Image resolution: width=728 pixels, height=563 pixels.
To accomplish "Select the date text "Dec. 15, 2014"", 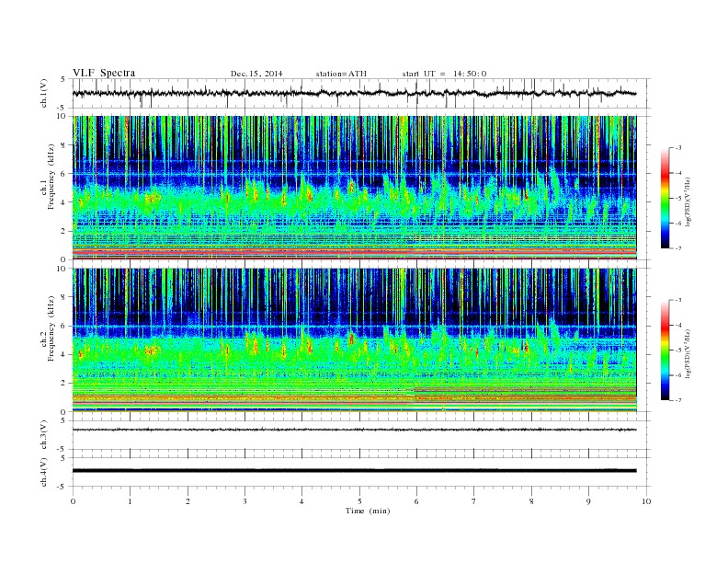I will (x=256, y=74).
